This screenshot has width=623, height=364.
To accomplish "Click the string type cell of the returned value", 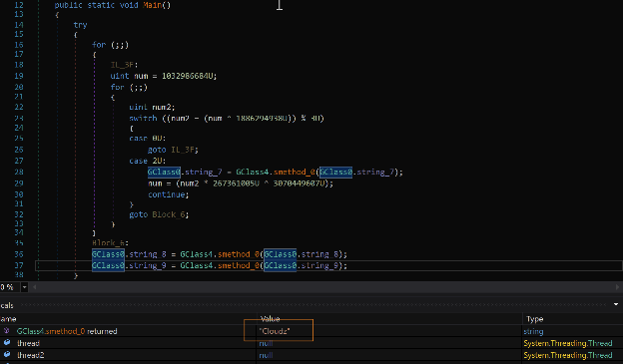I will tap(533, 331).
